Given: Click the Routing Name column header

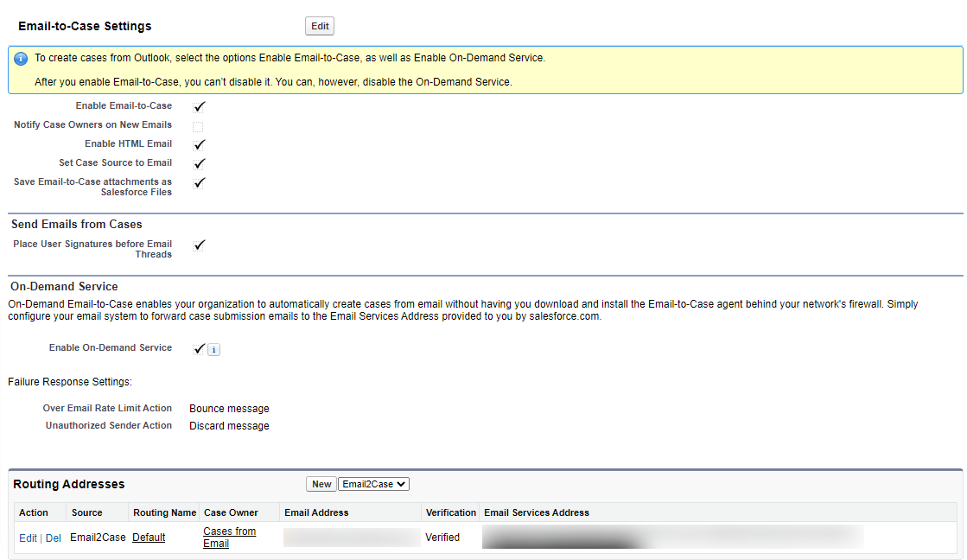Looking at the screenshot, I should (x=164, y=512).
